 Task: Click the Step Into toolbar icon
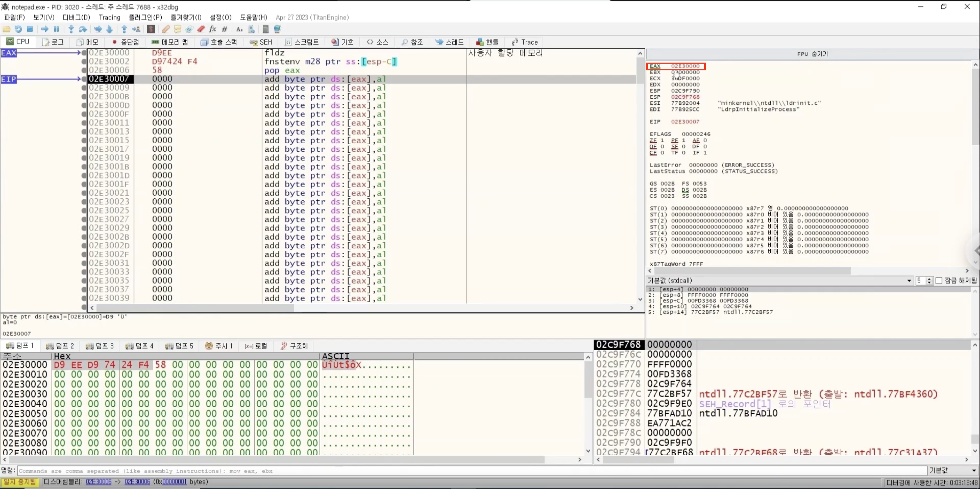[x=71, y=29]
